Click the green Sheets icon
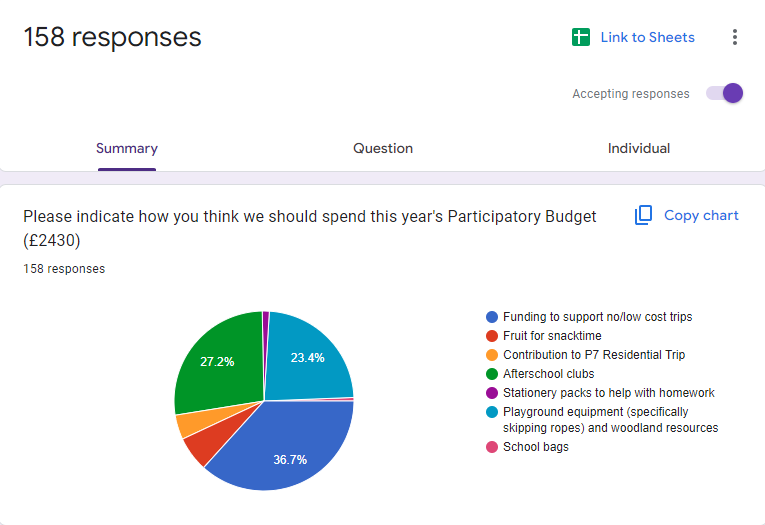 581,37
